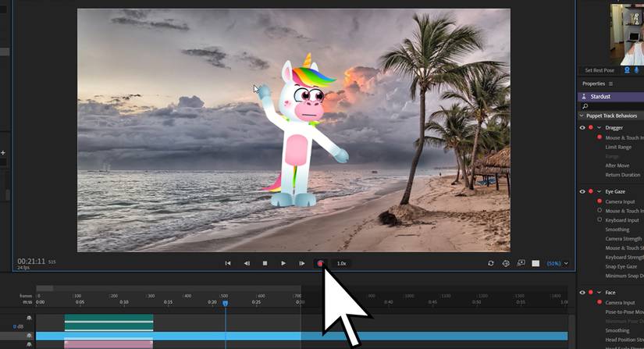Click the Pose-to-Pose Movement parameter
The height and width of the screenshot is (349, 644).
(x=624, y=312)
